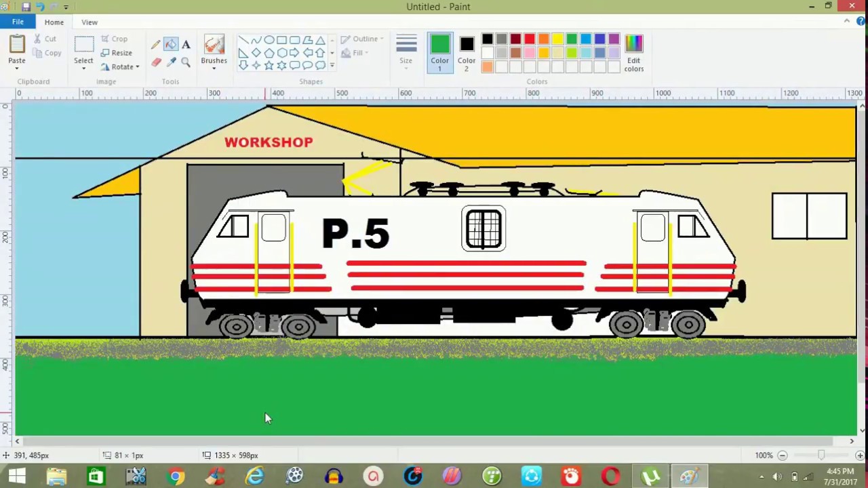
Task: Click the vertical scrollbar down arrow
Action: tap(862, 430)
